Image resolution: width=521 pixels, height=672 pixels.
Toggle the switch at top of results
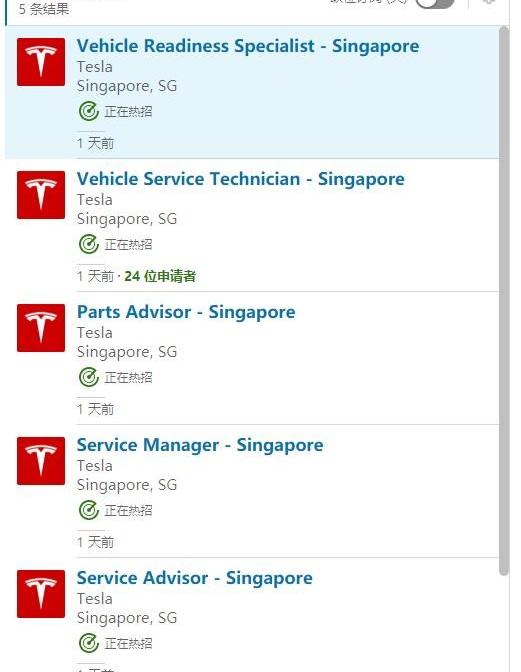pos(435,3)
